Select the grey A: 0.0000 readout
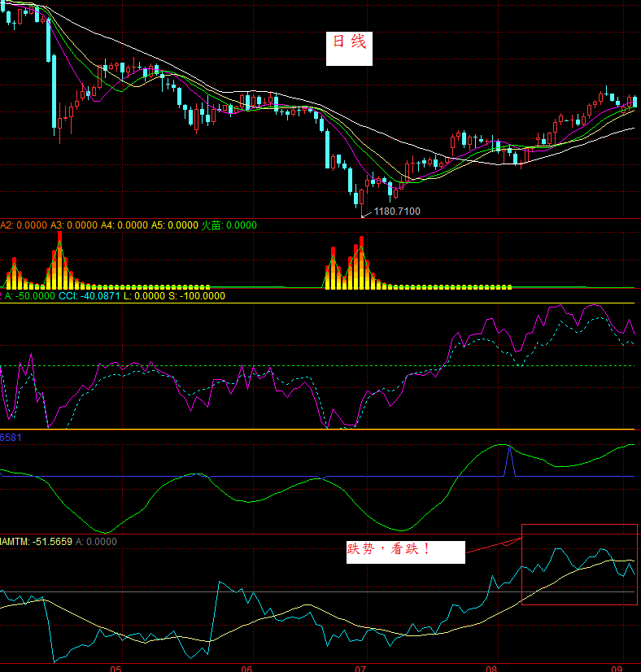The height and width of the screenshot is (672, 641). (96, 542)
